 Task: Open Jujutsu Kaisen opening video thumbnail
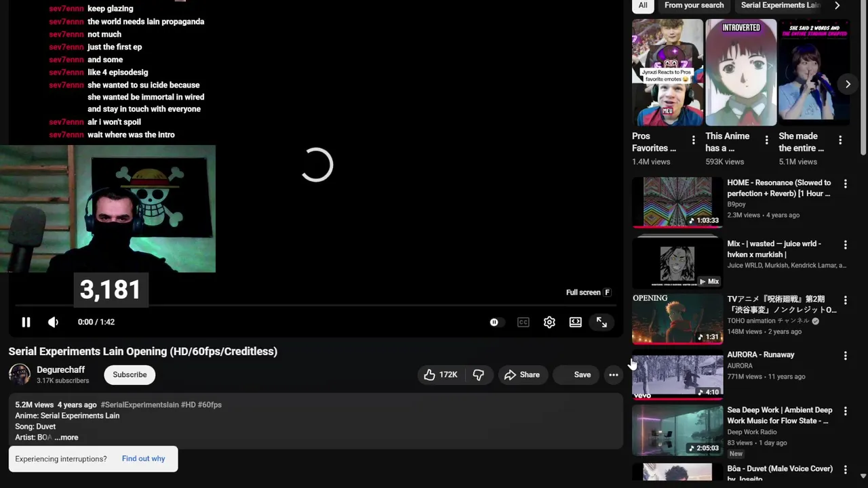tap(677, 319)
